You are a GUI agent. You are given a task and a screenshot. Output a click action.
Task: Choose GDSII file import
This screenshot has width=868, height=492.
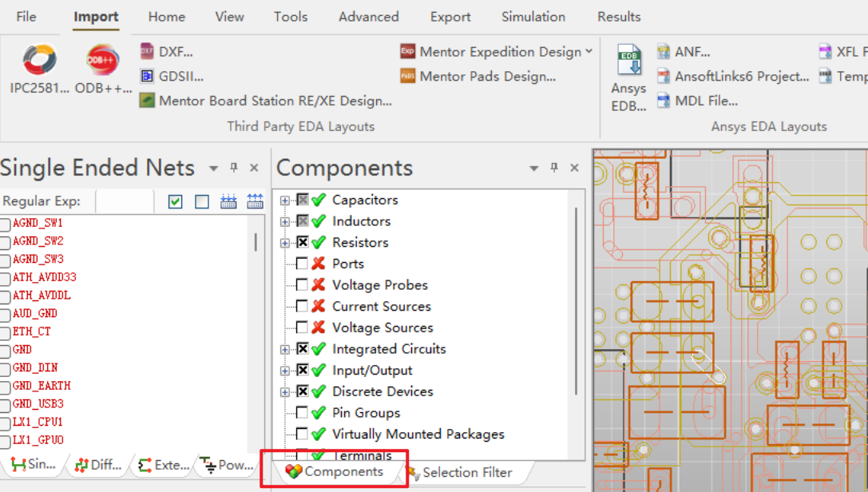(172, 76)
